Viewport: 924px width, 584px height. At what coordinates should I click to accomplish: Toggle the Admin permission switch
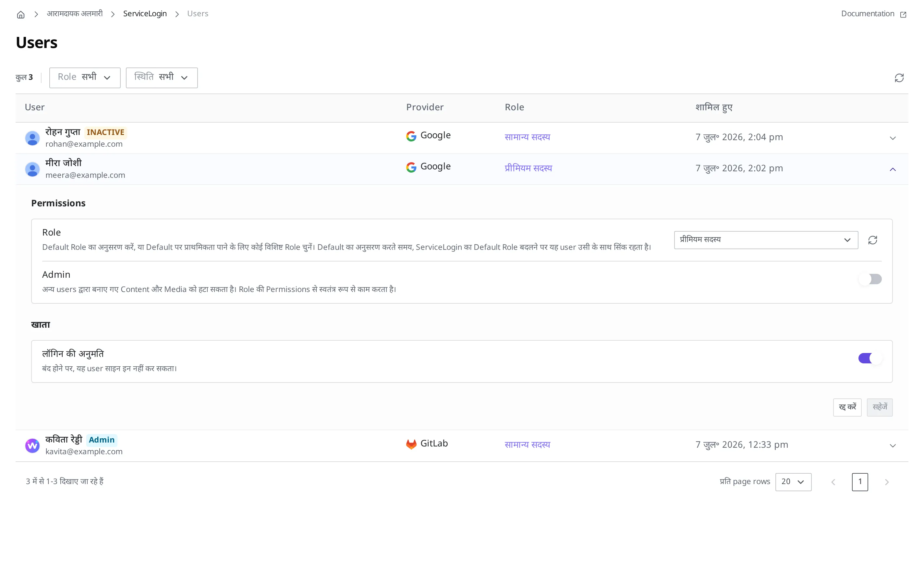tap(870, 279)
